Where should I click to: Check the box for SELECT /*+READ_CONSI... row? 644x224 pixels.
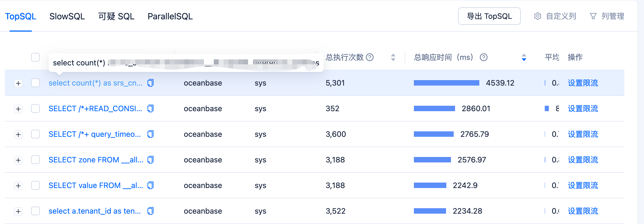[x=35, y=108]
